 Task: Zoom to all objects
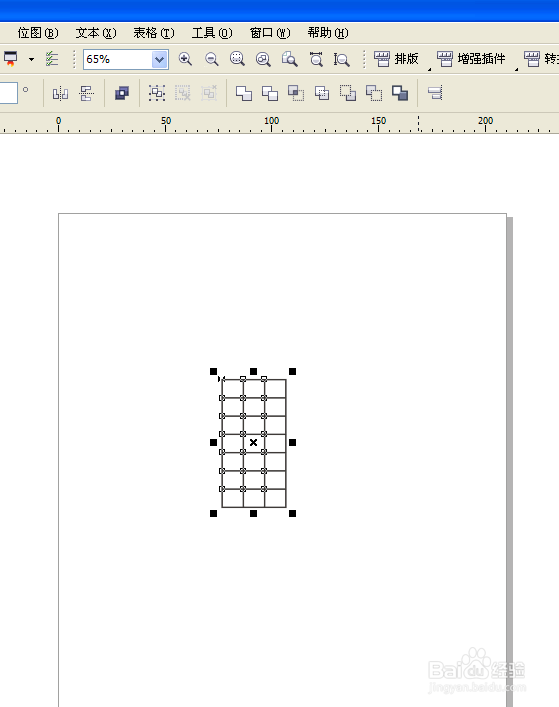click(263, 59)
